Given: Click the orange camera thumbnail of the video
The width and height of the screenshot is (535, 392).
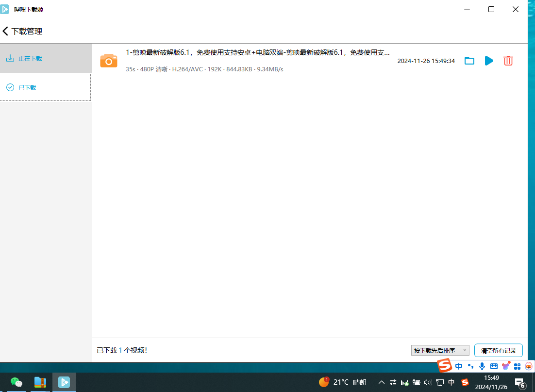Looking at the screenshot, I should [x=108, y=61].
